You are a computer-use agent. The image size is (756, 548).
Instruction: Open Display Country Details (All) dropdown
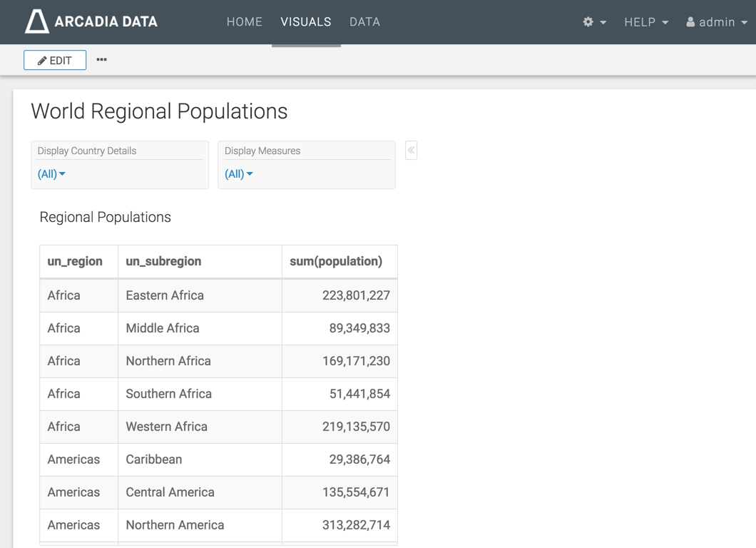coord(51,174)
